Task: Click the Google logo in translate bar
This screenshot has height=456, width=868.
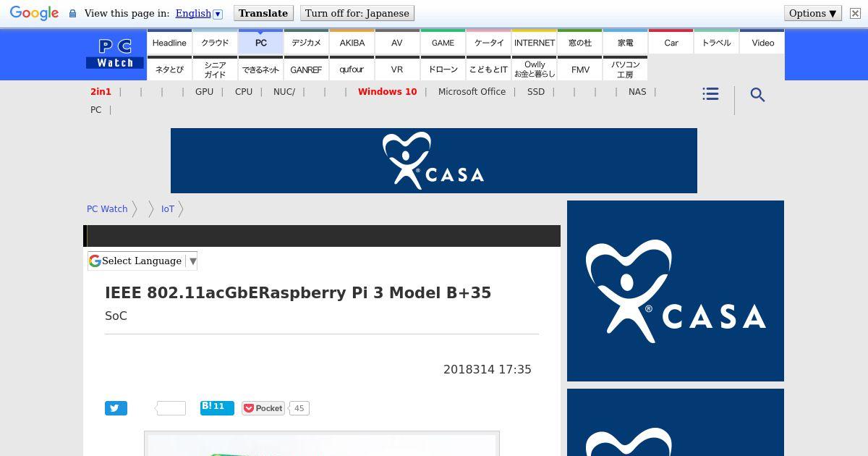Action: click(34, 13)
